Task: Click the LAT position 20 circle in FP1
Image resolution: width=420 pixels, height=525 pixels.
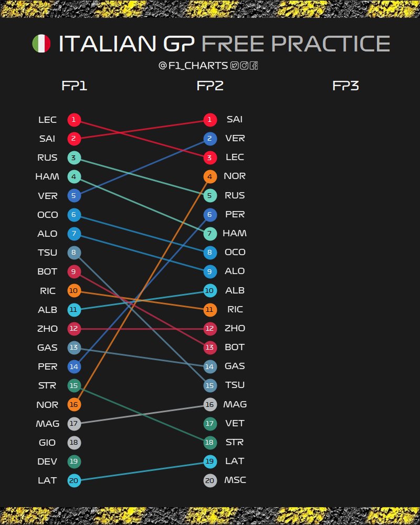Action: 74,480
